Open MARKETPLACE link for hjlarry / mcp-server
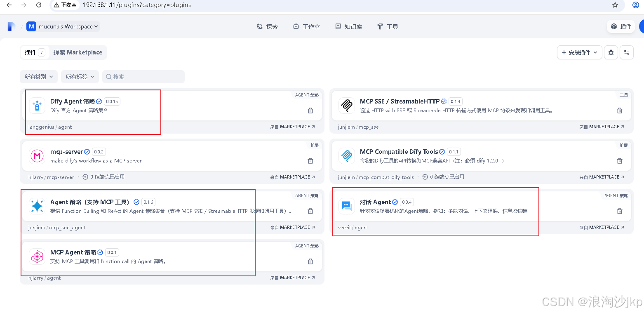The height and width of the screenshot is (313, 644). [x=293, y=177]
